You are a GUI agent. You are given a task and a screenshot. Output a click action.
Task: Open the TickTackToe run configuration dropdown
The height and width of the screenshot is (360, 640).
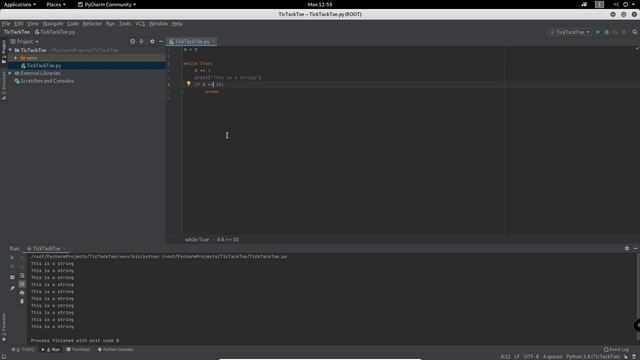569,32
